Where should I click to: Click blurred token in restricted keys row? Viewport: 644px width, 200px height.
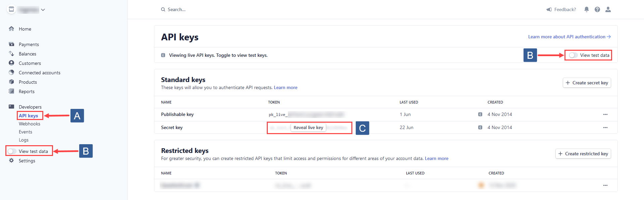pos(293,185)
